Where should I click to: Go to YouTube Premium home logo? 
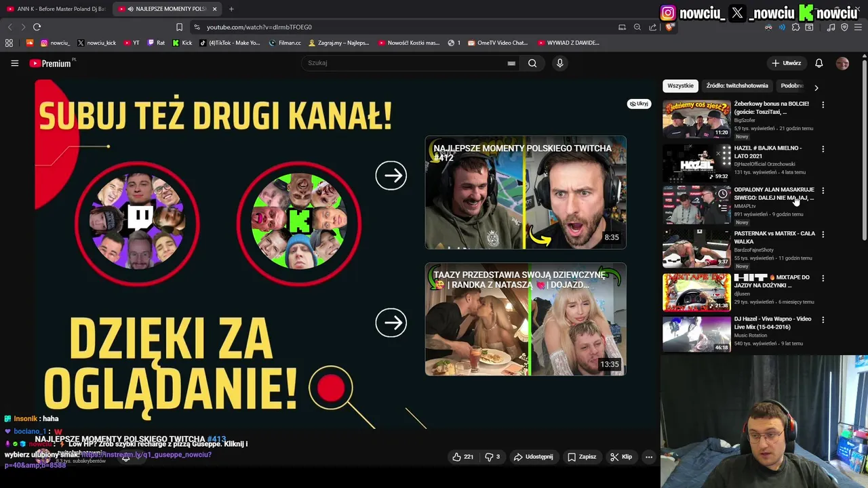click(x=50, y=63)
